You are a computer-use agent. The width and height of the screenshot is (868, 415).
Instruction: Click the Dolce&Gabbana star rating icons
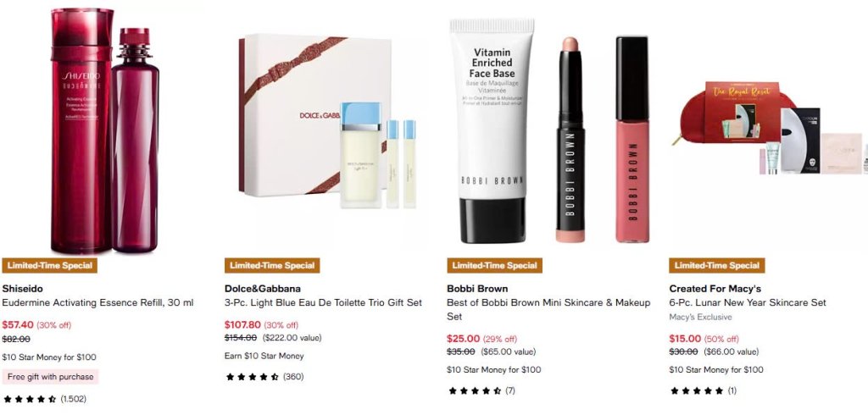[x=252, y=377]
